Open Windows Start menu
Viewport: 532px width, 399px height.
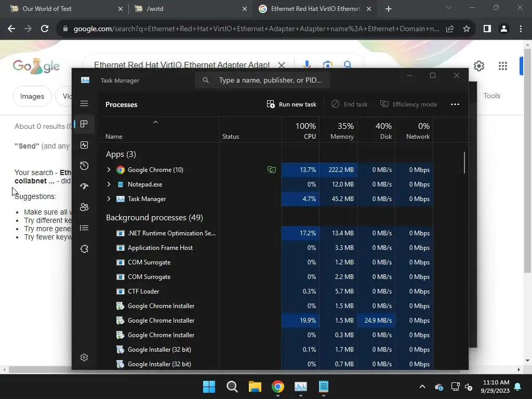209,387
